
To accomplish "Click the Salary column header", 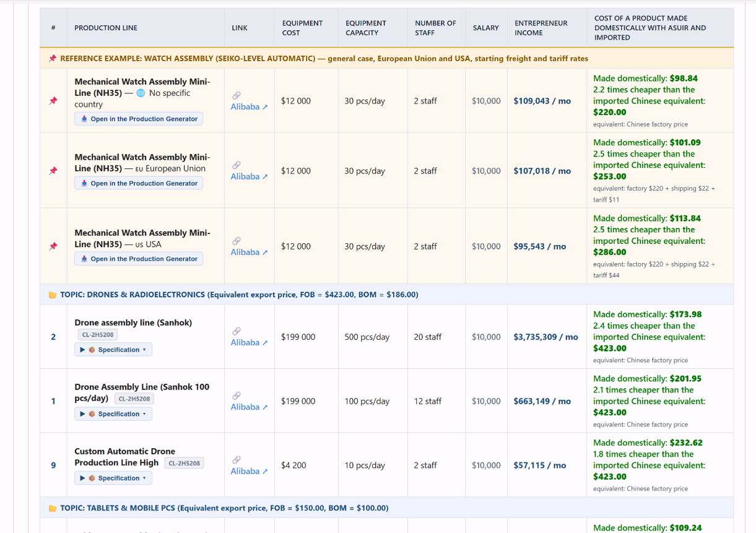I will tap(486, 28).
